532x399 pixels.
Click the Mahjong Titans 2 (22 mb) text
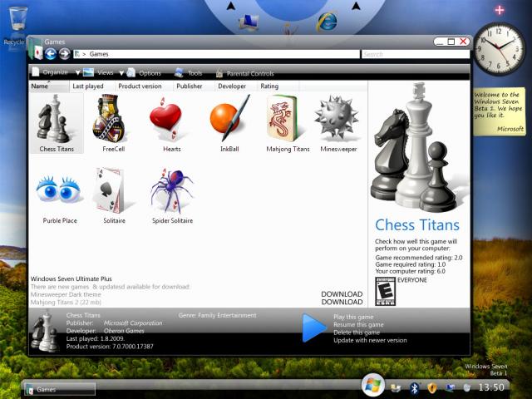[66, 303]
